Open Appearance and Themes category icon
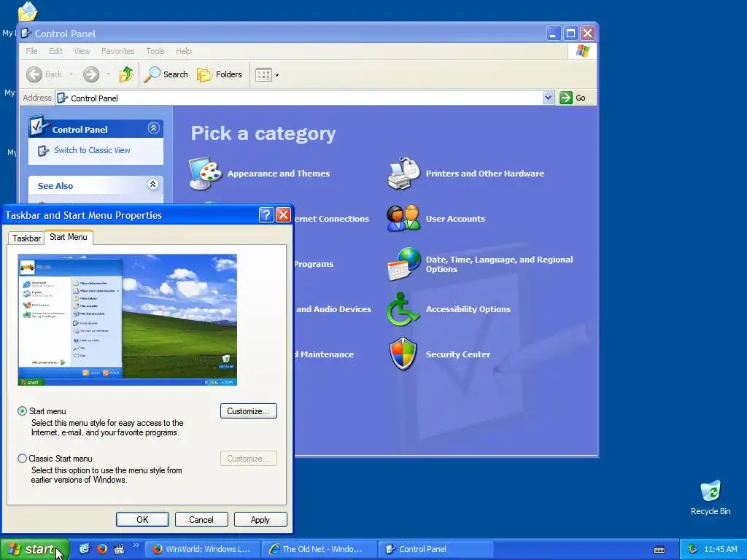Screen dimensions: 747x560 205,174
